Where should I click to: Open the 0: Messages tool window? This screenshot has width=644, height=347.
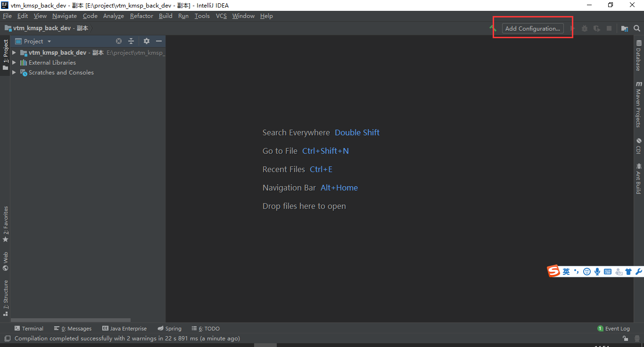(73, 329)
